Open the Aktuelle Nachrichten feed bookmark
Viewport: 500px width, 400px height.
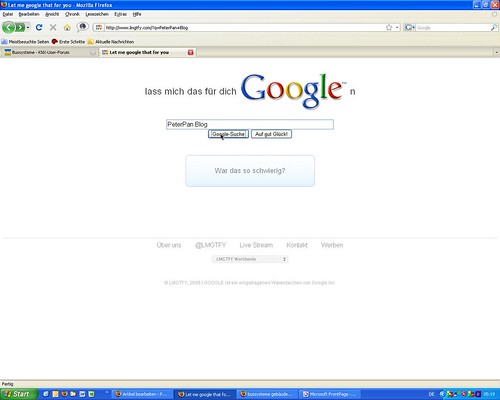(111, 42)
